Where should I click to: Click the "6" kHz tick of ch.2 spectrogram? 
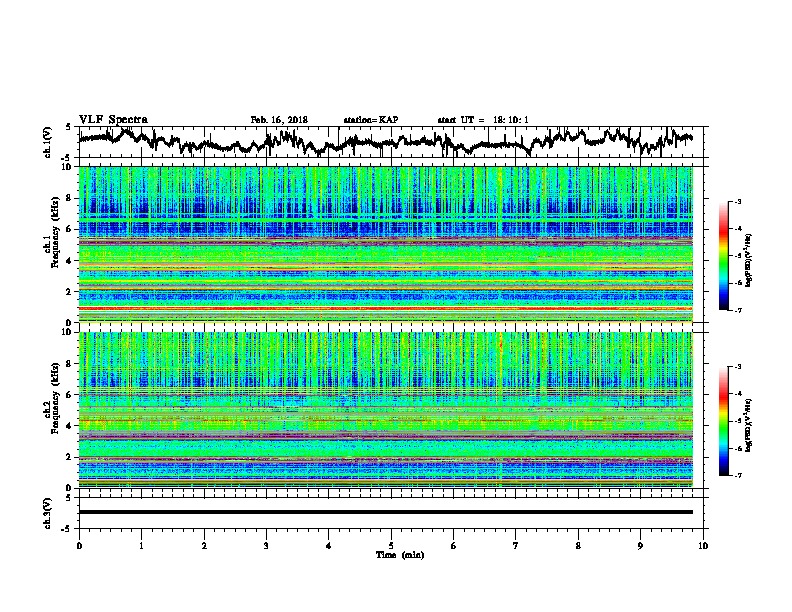click(69, 395)
